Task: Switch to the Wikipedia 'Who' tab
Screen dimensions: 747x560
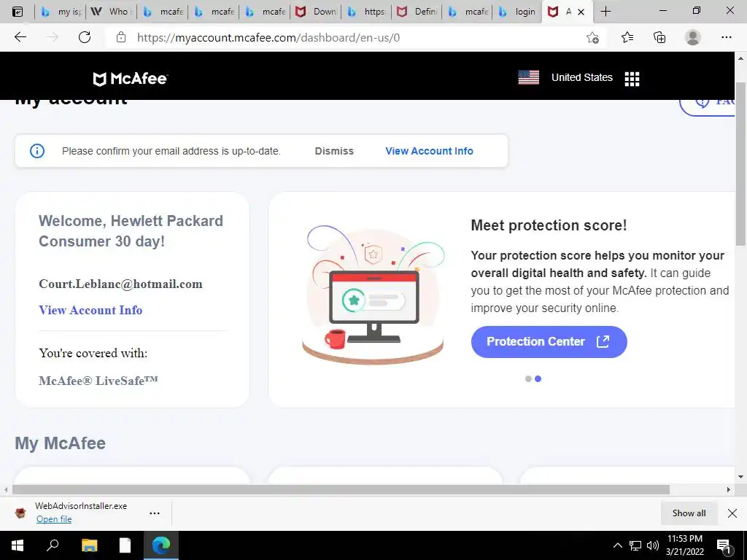Action: (112, 12)
